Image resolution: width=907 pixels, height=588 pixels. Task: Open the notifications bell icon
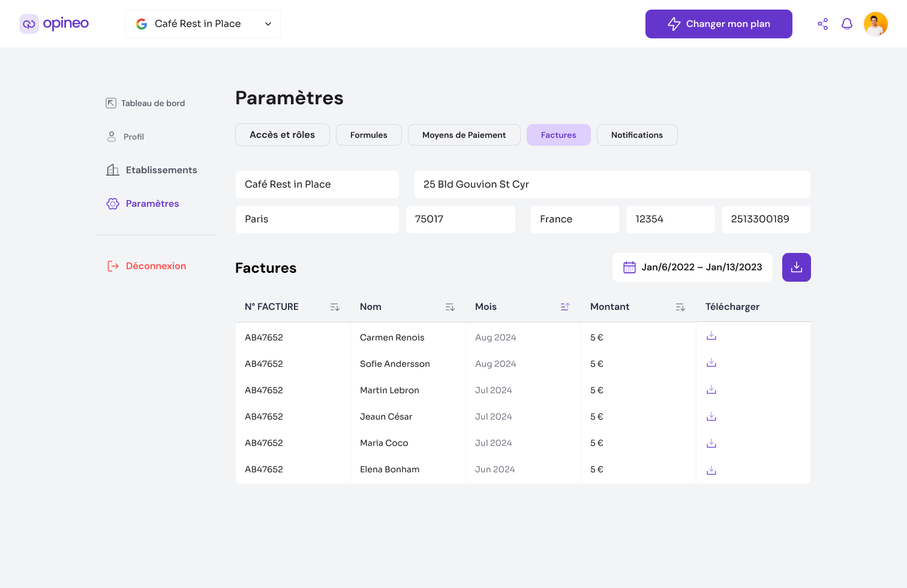847,23
